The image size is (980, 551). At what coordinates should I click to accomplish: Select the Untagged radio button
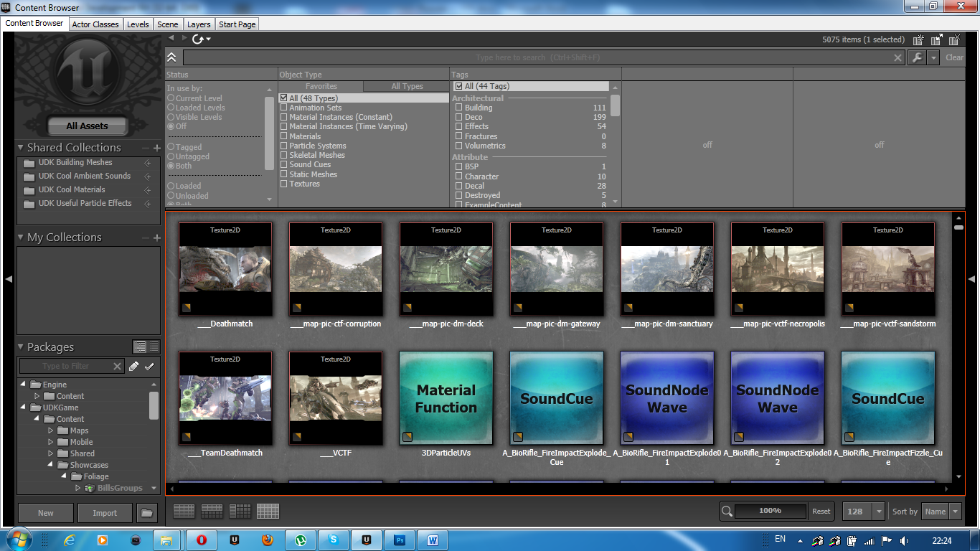coord(171,156)
